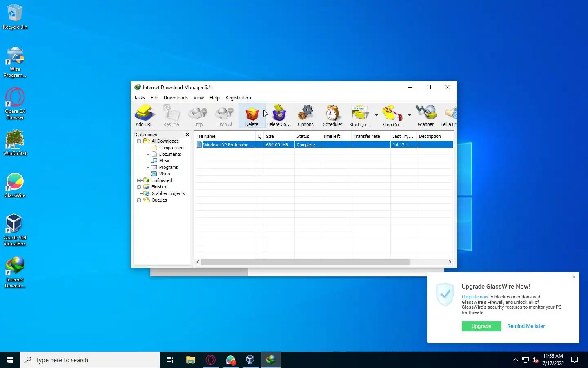Expand the Finished tree node
The width and height of the screenshot is (588, 368).
click(x=139, y=187)
